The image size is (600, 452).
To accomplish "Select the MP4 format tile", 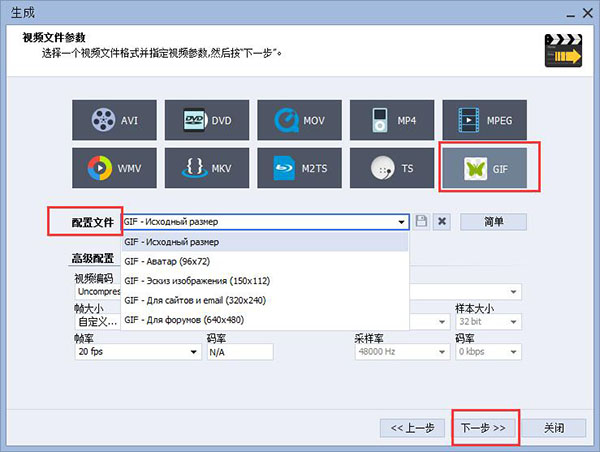I will 392,120.
